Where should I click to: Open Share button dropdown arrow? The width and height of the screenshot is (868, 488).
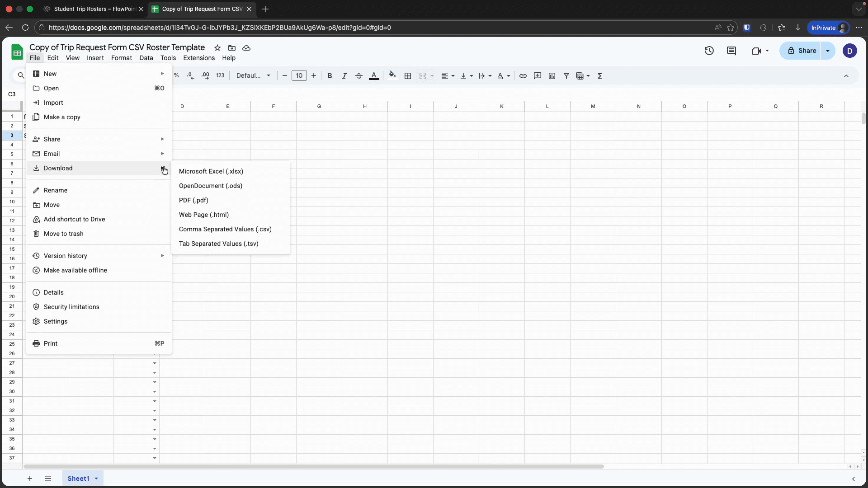coord(828,51)
